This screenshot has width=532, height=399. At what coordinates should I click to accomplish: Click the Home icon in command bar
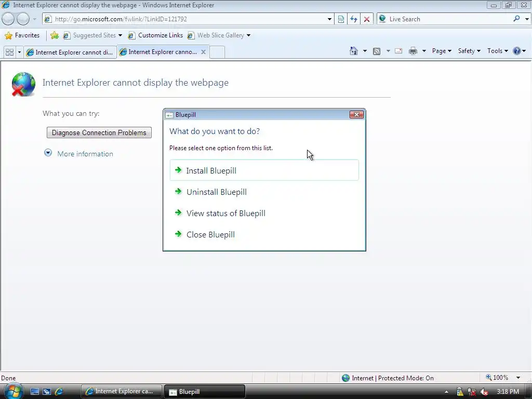[x=353, y=51]
